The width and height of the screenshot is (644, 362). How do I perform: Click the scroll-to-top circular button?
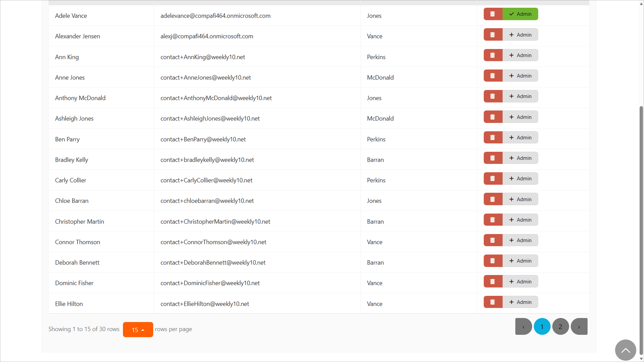tap(625, 350)
